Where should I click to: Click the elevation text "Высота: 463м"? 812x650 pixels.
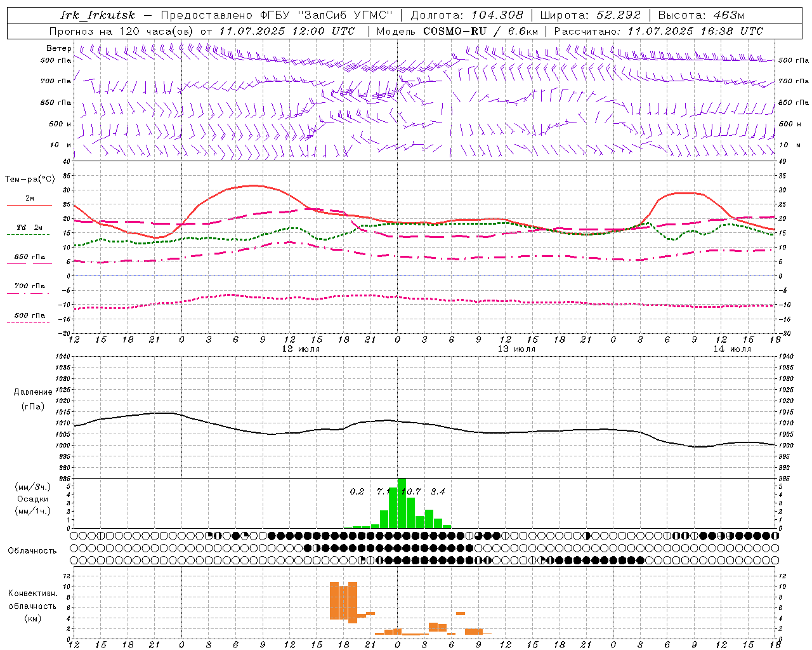(701, 15)
